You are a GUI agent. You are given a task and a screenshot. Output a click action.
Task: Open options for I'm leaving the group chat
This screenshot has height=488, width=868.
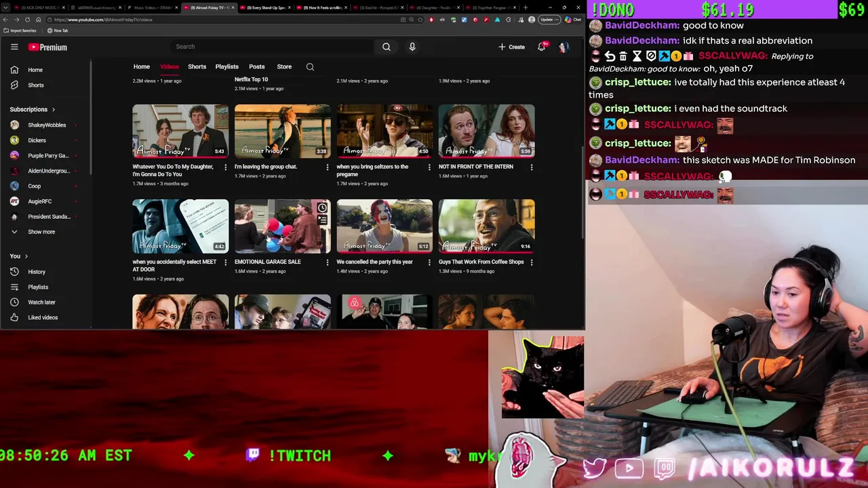point(327,167)
